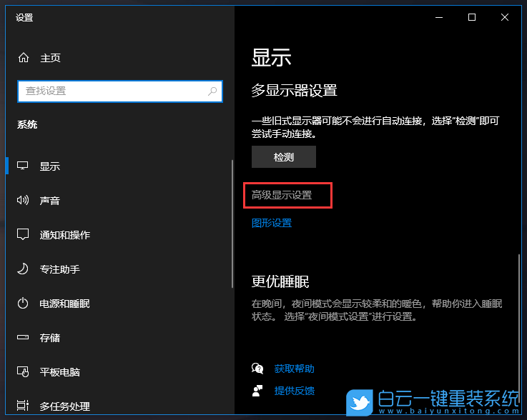
Task: Minimize the 设置 window
Action: 439,17
